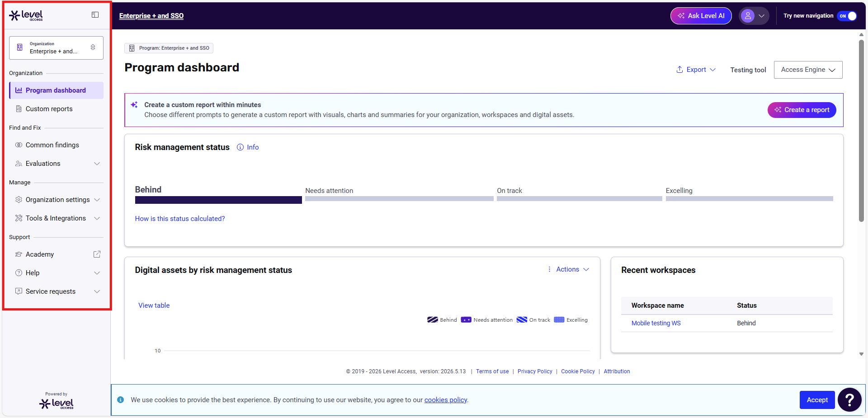Open Academy via the external link icon
868x418 pixels.
[97, 254]
